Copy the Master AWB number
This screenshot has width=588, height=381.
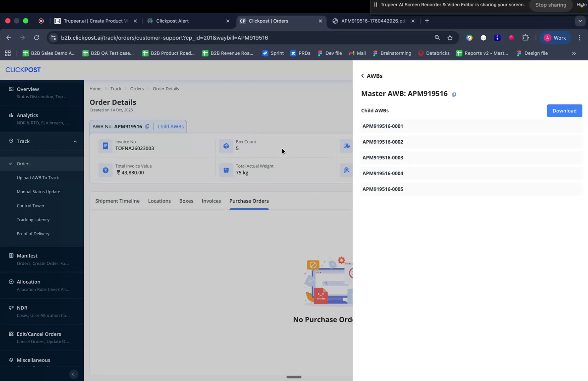(454, 94)
